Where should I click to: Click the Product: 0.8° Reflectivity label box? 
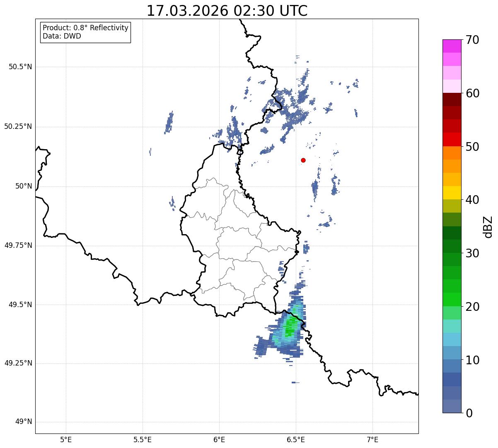coord(86,32)
